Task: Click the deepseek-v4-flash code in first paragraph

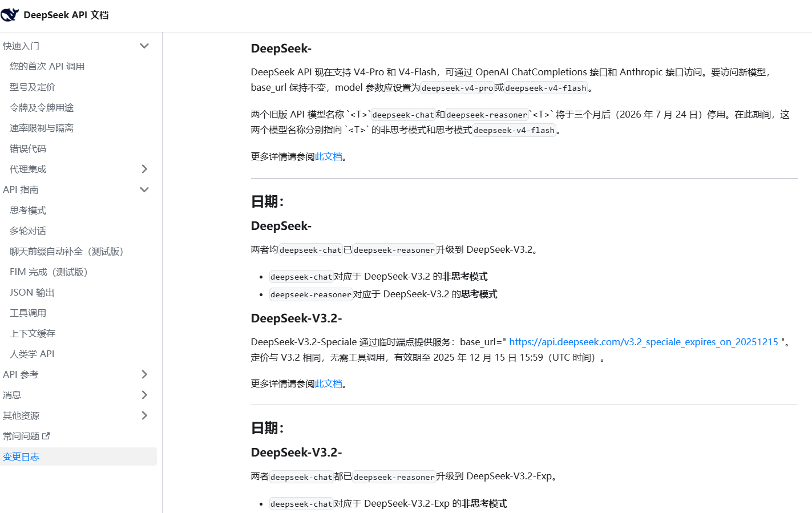Action: click(x=546, y=88)
